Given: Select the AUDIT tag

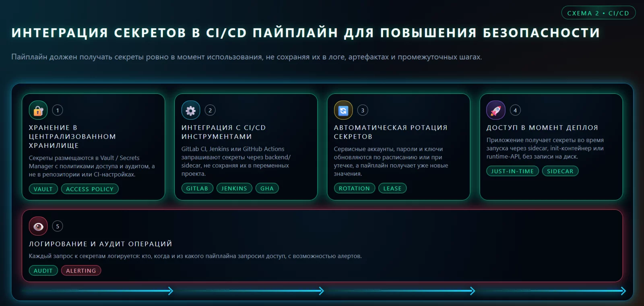Looking at the screenshot, I should coord(43,271).
